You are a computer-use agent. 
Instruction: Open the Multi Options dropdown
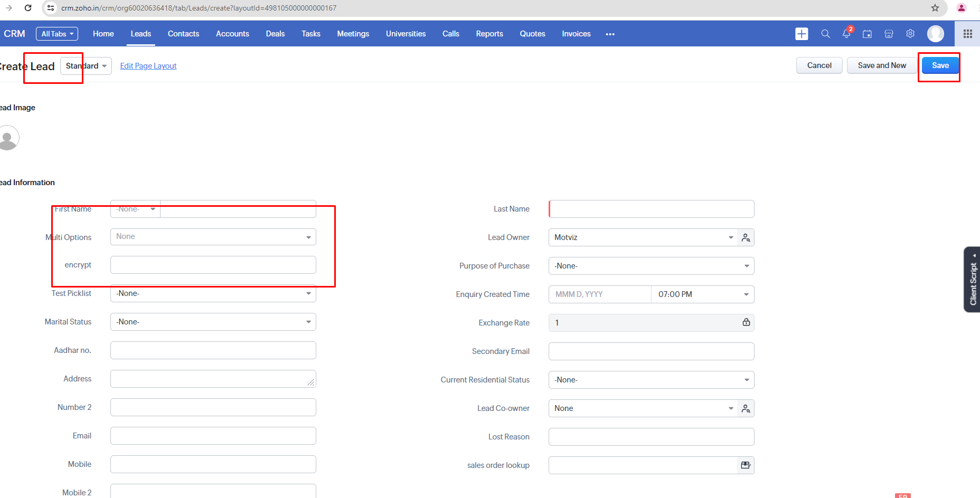(213, 237)
